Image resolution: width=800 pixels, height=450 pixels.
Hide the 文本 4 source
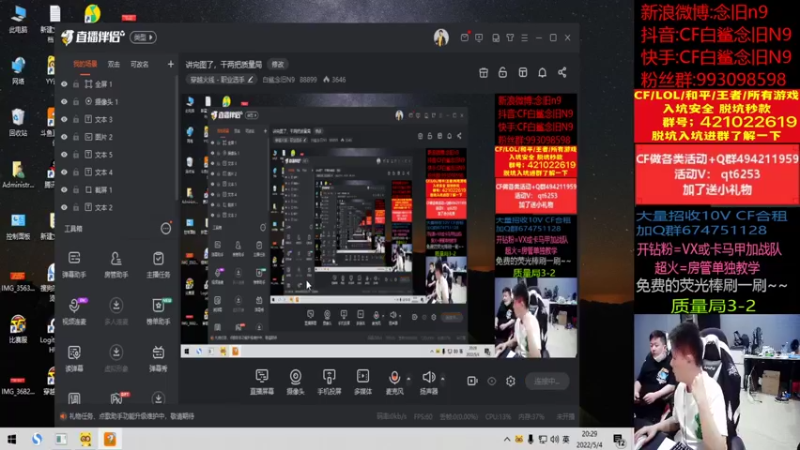coord(64,172)
